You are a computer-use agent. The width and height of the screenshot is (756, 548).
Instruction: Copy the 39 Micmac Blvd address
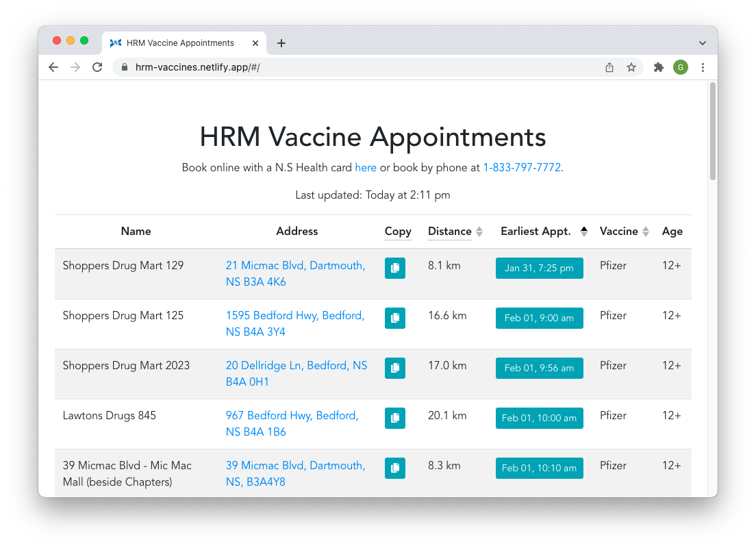click(x=394, y=469)
